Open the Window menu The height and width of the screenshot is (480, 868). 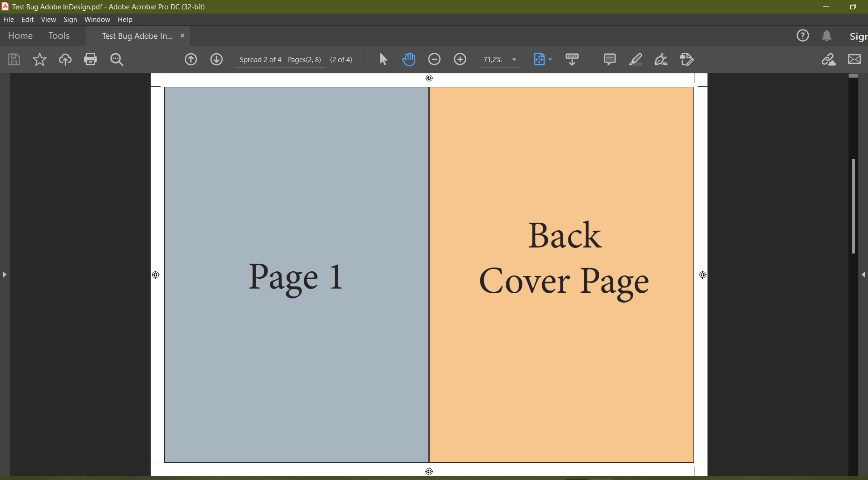(x=97, y=20)
